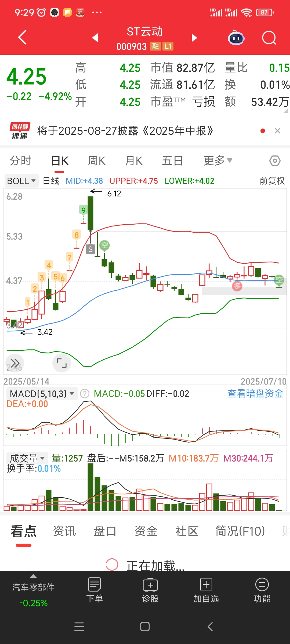The image size is (290, 644).
Task: Tap the 下单 order icon
Action: coord(95,590)
